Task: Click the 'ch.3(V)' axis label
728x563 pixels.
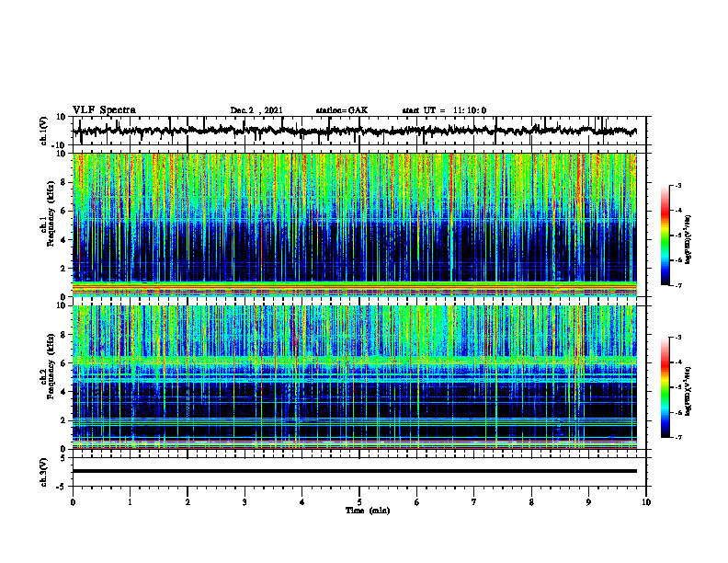Action: click(43, 472)
